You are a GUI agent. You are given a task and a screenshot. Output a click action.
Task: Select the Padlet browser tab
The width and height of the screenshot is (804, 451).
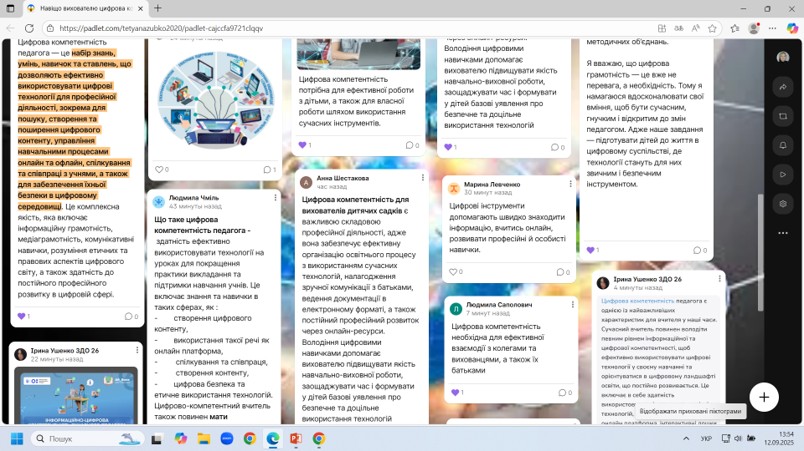[x=84, y=8]
